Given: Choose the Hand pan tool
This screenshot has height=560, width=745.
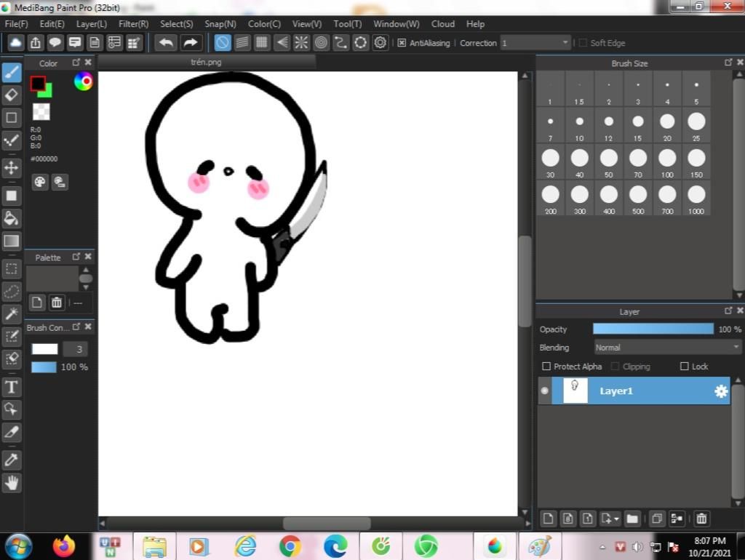Looking at the screenshot, I should 11,482.
